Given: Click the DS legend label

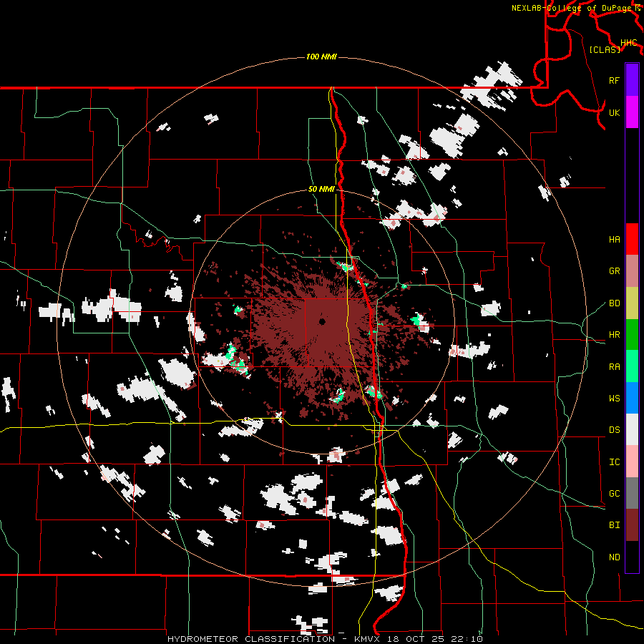Looking at the screenshot, I should [x=614, y=430].
